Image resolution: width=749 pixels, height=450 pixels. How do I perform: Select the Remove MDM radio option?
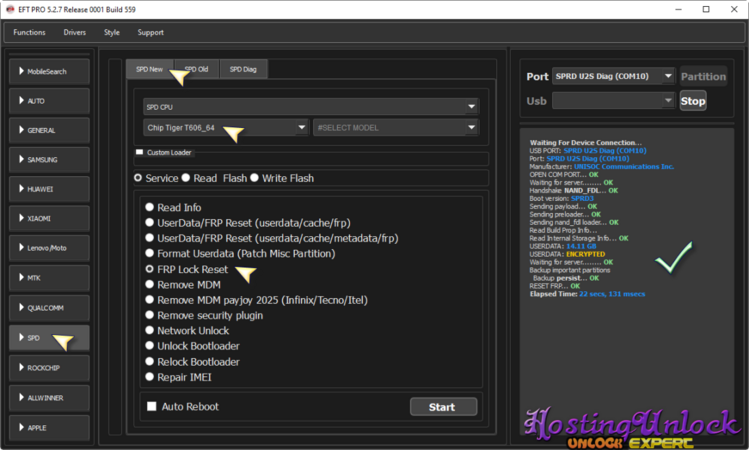[150, 285]
